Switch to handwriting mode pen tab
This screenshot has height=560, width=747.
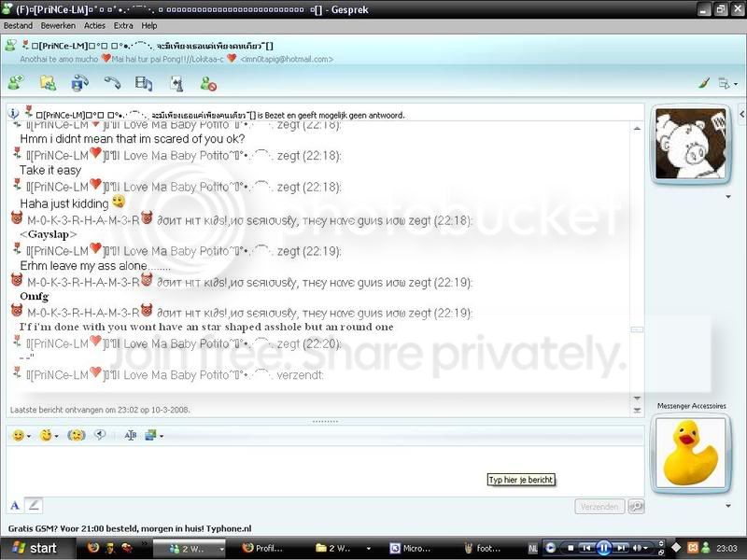(x=34, y=505)
